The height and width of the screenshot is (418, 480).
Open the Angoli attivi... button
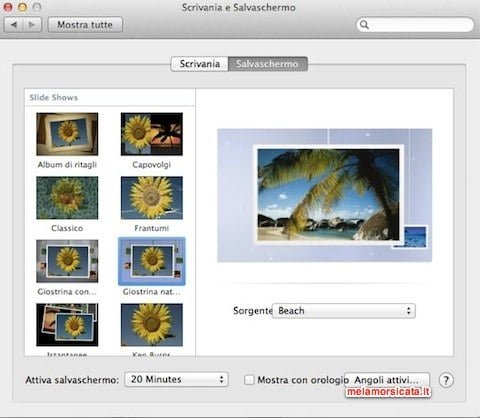click(x=387, y=380)
